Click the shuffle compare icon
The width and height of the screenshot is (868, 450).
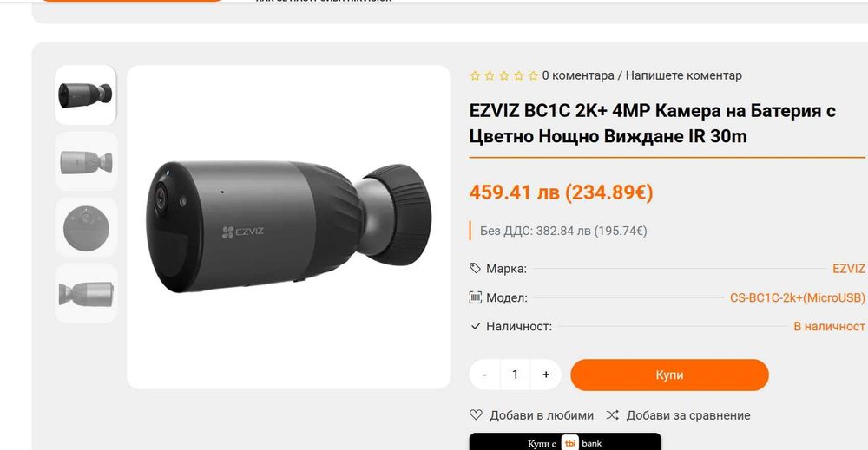coord(612,414)
